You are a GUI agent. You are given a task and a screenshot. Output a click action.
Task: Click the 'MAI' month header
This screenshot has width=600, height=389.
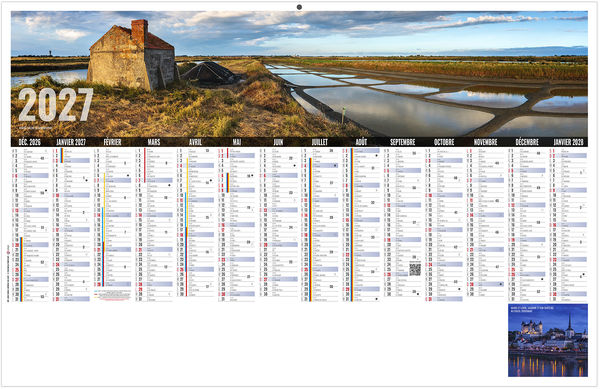[x=237, y=142]
